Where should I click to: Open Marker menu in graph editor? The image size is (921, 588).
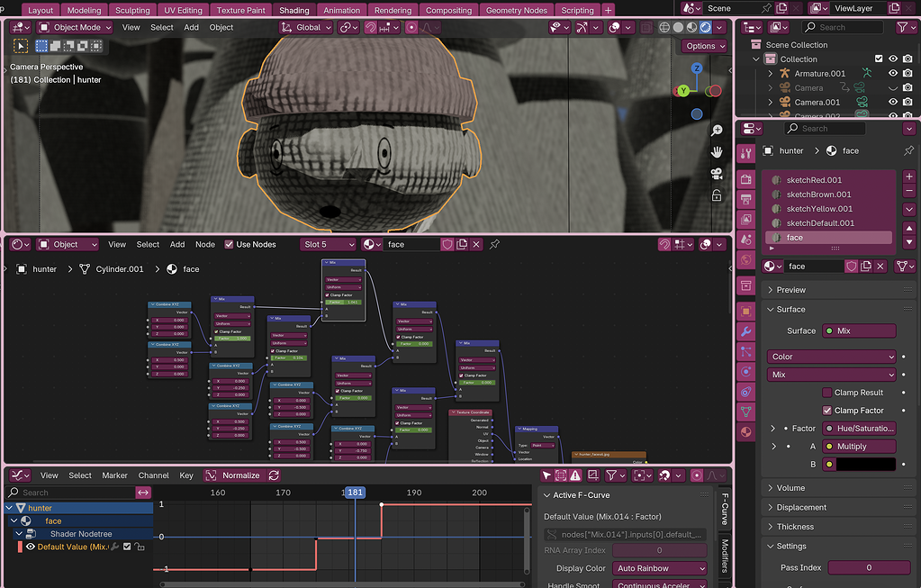(x=114, y=475)
